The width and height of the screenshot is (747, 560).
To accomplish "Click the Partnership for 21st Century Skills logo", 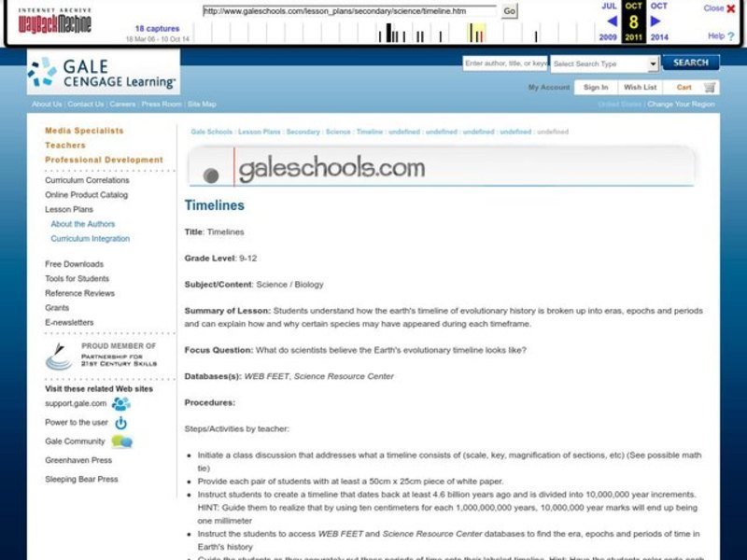I will click(102, 356).
